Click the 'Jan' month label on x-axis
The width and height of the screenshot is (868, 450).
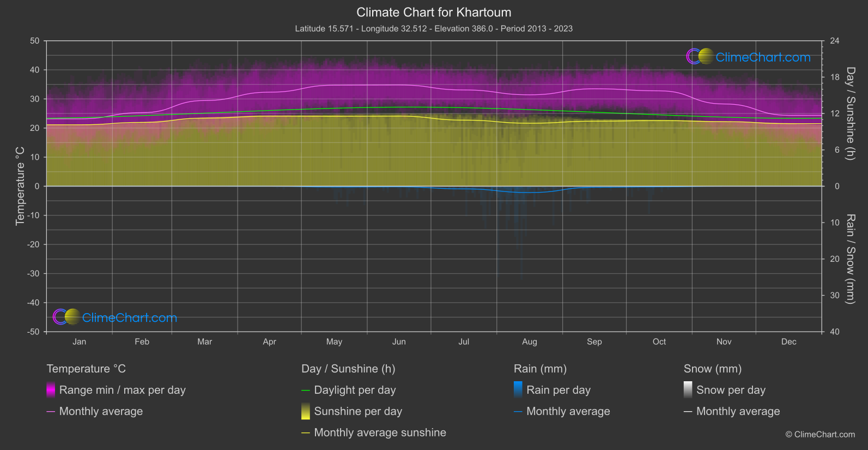click(80, 341)
